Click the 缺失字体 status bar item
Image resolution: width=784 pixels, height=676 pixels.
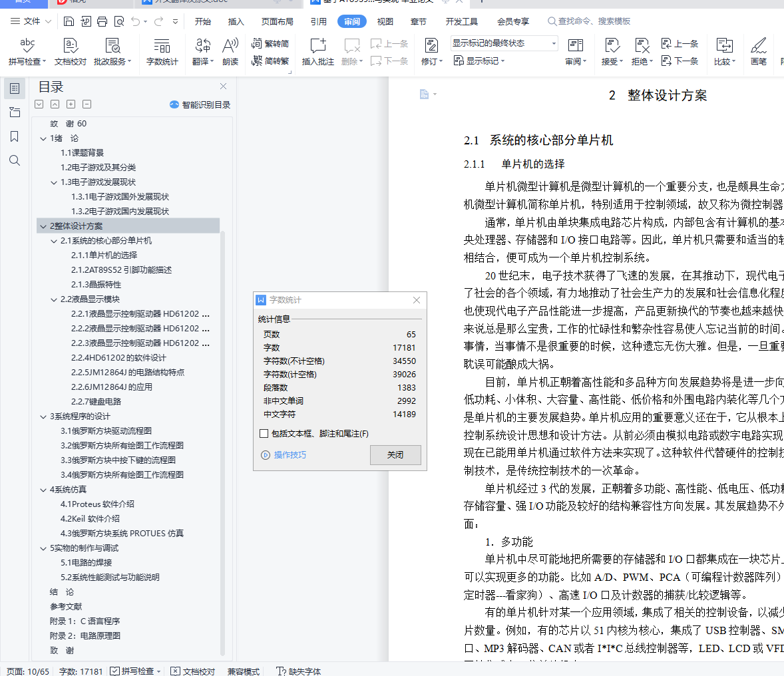tap(299, 671)
